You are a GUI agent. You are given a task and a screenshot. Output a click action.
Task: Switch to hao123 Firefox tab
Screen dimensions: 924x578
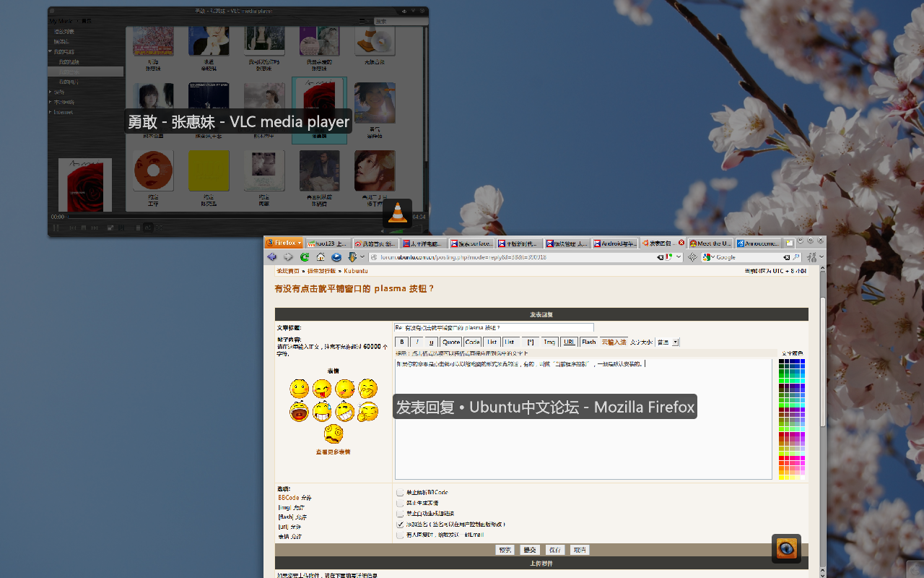[x=328, y=243]
